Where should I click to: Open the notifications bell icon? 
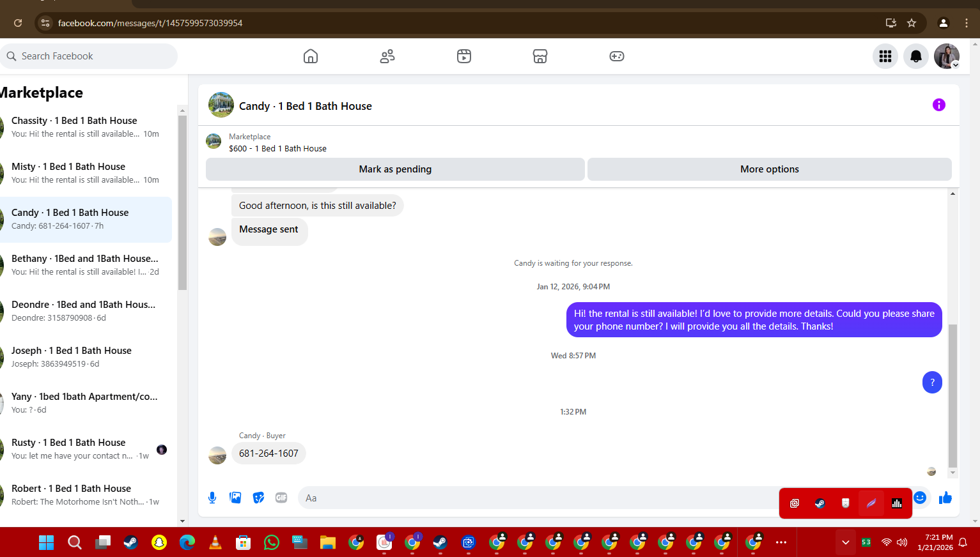[x=916, y=56]
